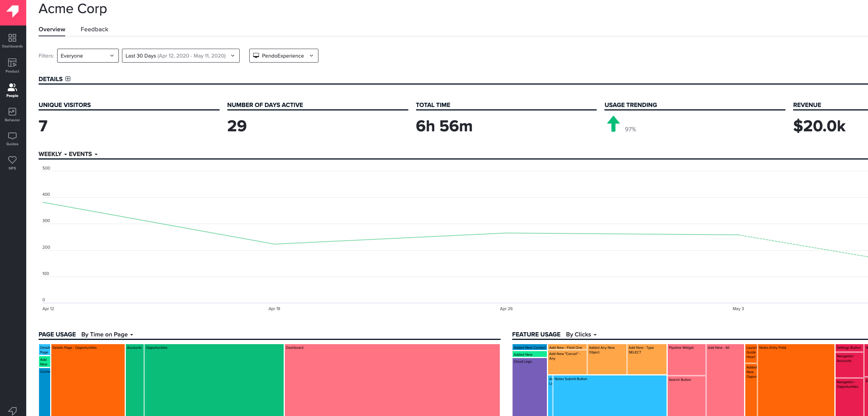
Task: Click the Settings Button treemap block
Action: (x=849, y=348)
